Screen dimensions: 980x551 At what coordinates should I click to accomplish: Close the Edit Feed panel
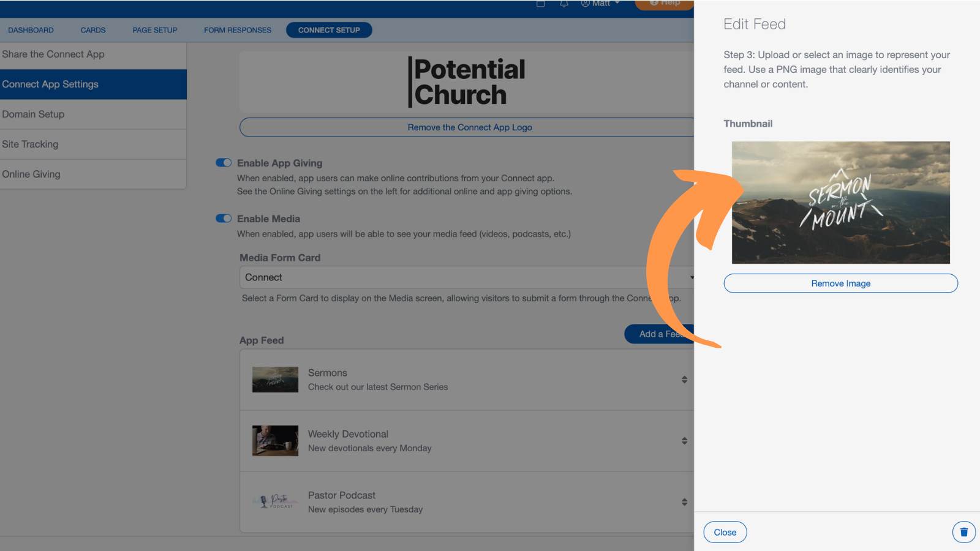click(x=725, y=532)
